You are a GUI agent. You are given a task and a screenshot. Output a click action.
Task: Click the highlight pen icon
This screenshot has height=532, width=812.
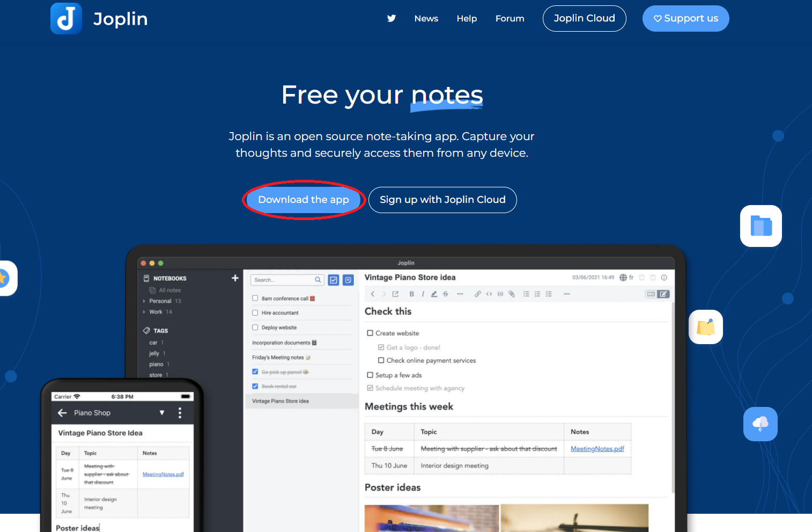(434, 294)
